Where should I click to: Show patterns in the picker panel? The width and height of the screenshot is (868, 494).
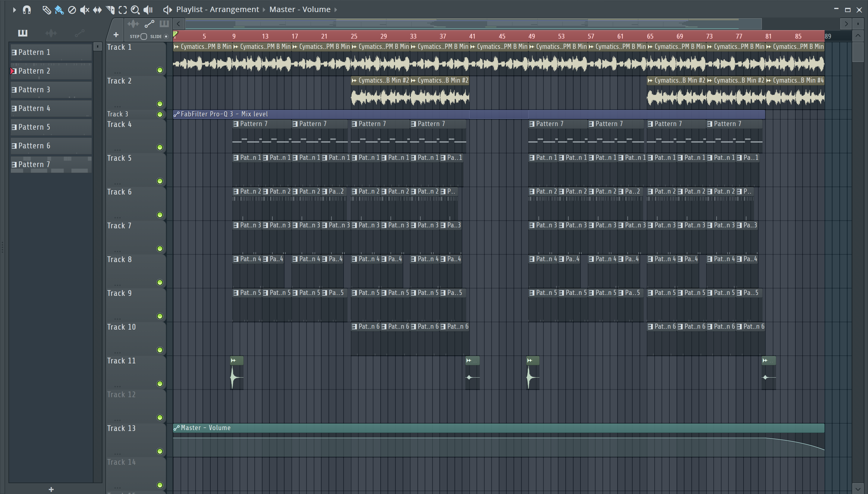click(23, 33)
